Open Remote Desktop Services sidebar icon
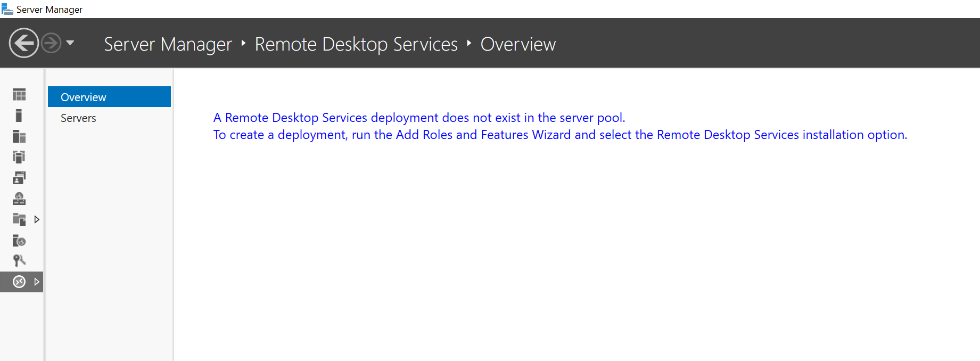The image size is (980, 361). [19, 282]
